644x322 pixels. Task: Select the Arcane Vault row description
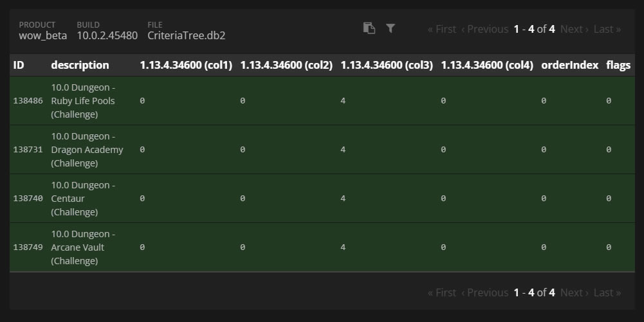[83, 247]
